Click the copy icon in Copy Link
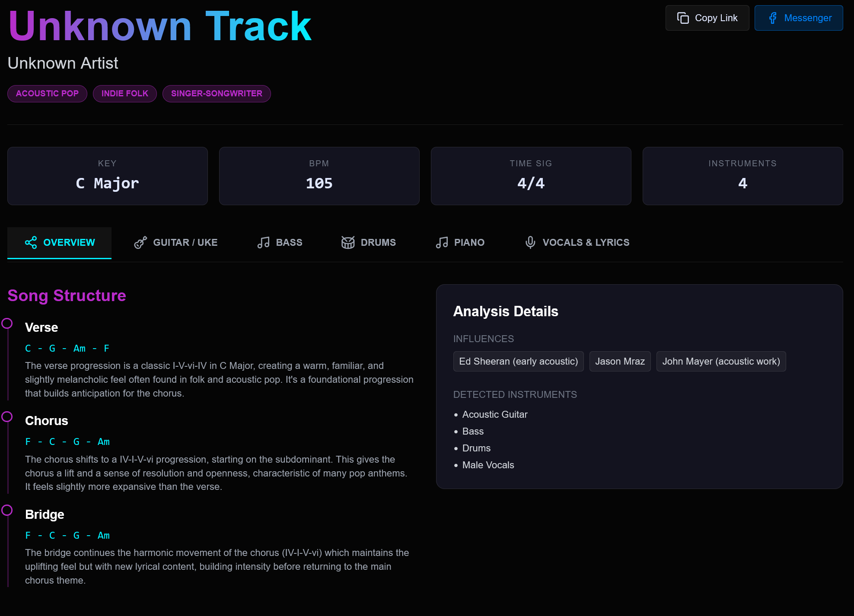The height and width of the screenshot is (616, 854). [x=683, y=18]
